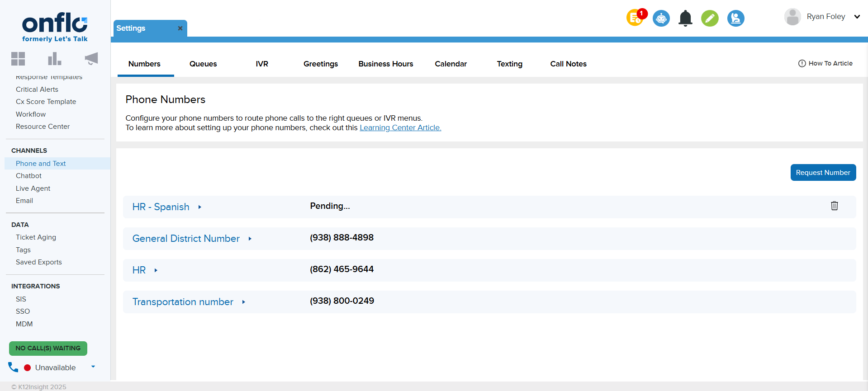The width and height of the screenshot is (868, 391).
Task: Switch to the Business Hours tab
Action: [x=385, y=64]
